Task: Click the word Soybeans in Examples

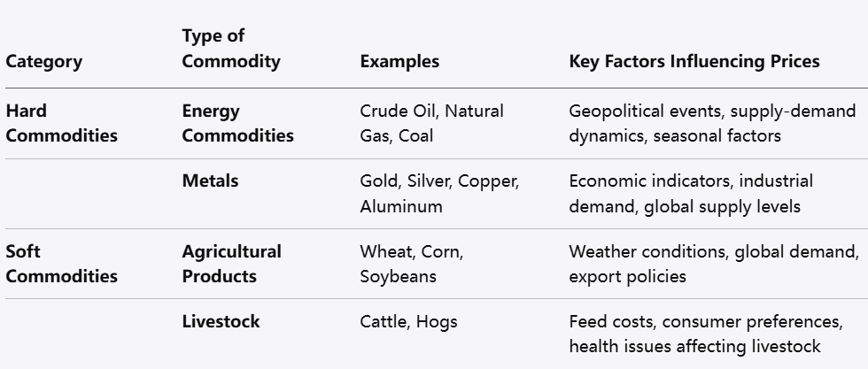Action: 398,276
